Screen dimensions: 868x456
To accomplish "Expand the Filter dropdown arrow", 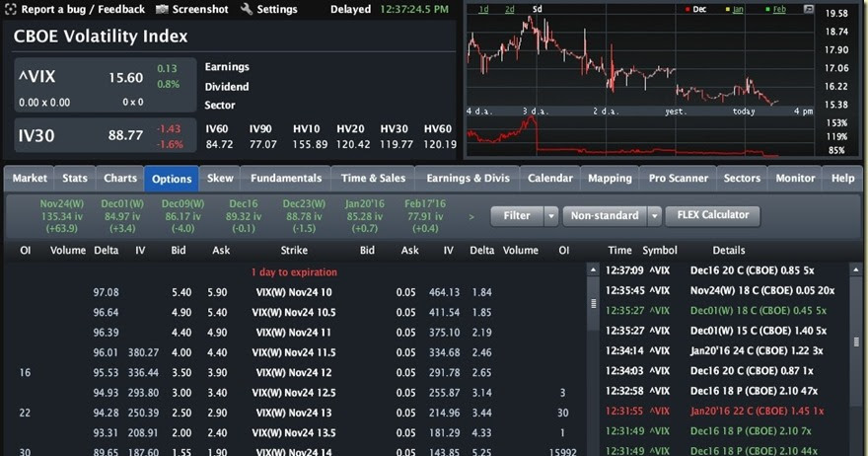I will [x=550, y=216].
